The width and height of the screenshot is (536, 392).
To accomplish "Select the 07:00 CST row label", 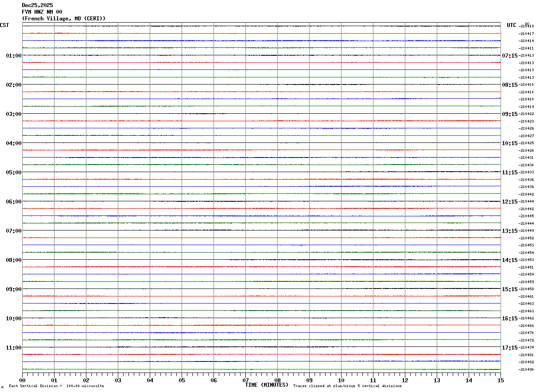I will (14, 231).
